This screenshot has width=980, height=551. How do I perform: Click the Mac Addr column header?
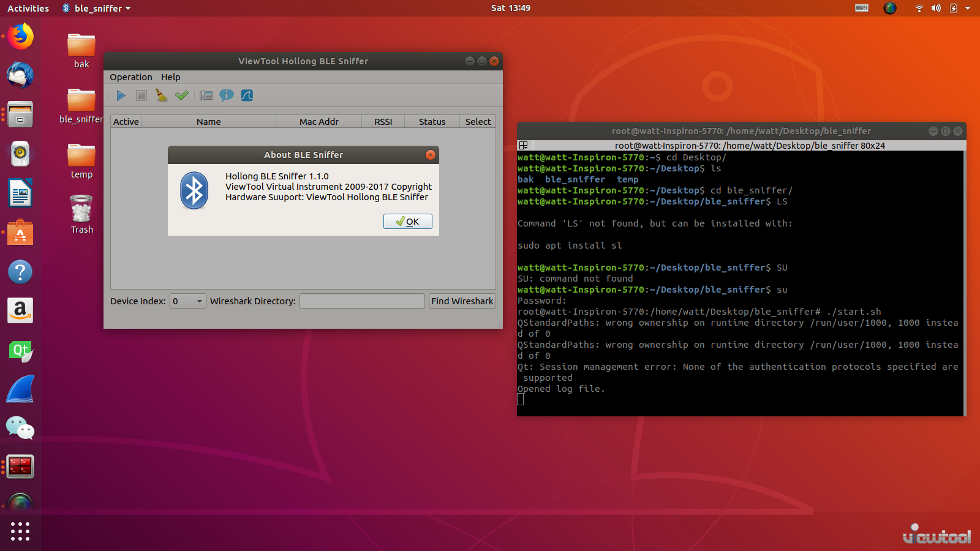point(319,122)
